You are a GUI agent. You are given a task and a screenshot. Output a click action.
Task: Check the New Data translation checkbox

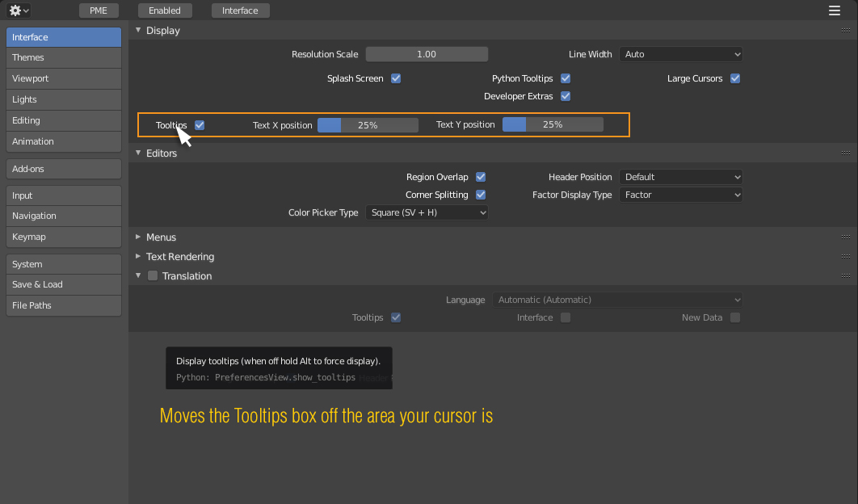coord(735,318)
